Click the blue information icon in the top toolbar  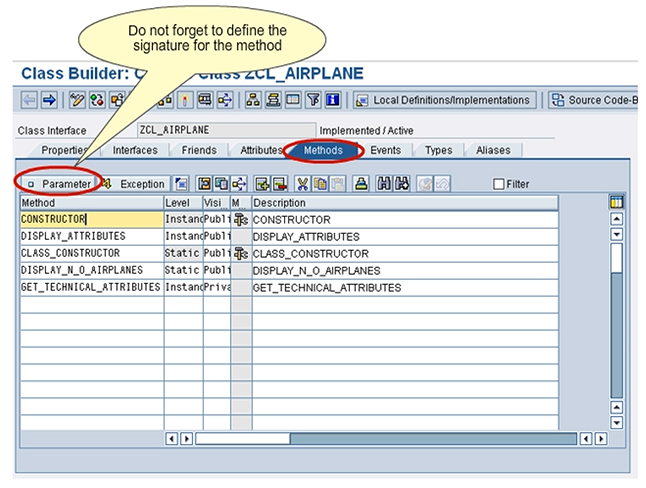(x=331, y=100)
